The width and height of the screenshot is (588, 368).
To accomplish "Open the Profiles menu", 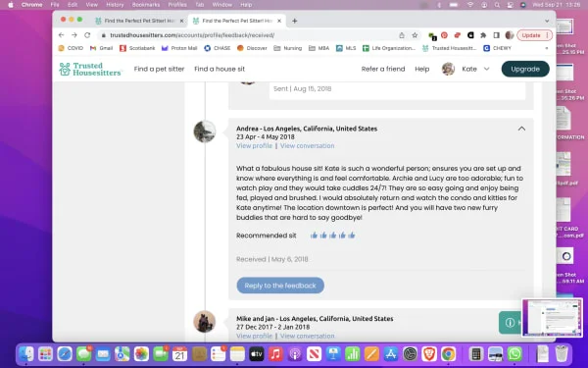I will coord(177,5).
